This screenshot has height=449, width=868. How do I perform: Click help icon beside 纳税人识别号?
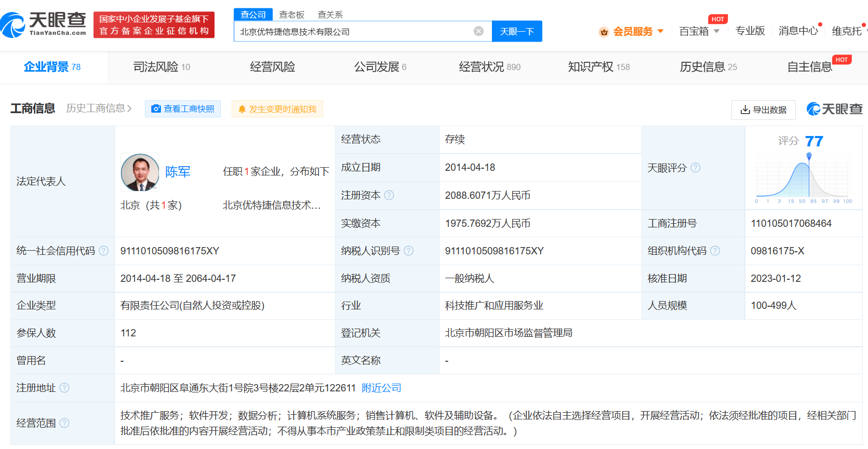(409, 251)
